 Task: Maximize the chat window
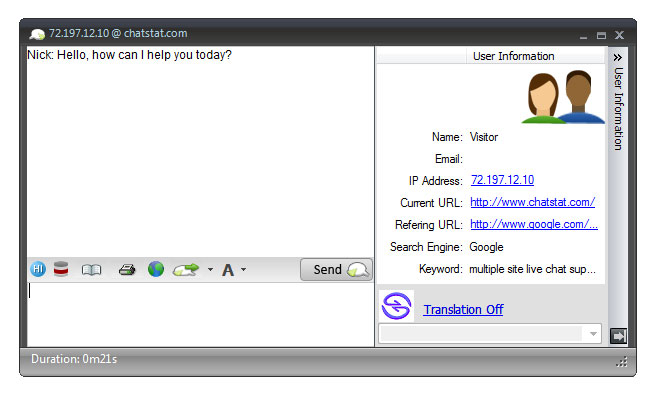tap(601, 36)
